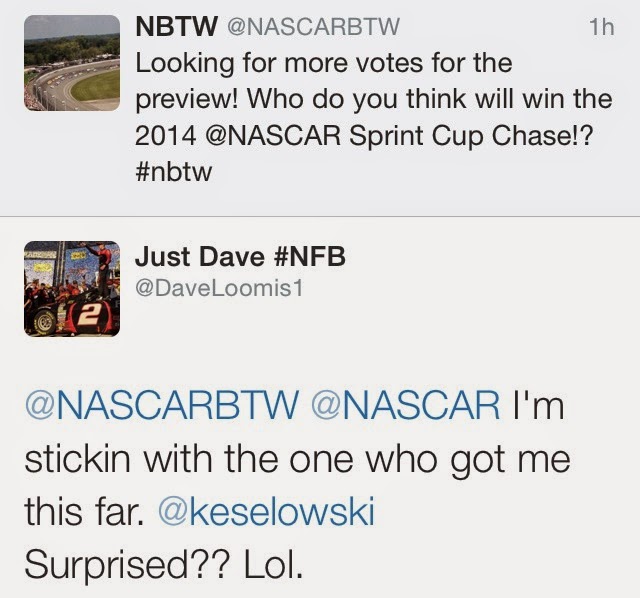640x598 pixels.
Task: Select the text '2014' in the top tweet
Action: [x=166, y=136]
